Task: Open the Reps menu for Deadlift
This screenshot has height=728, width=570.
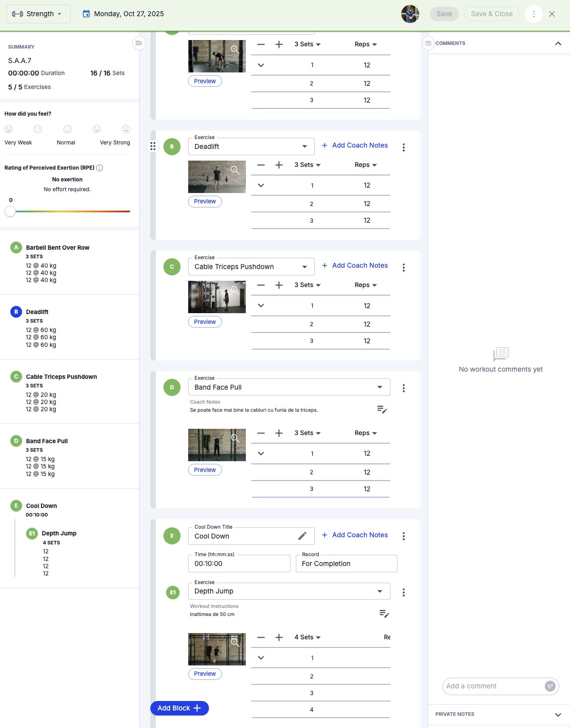Action: (x=366, y=165)
